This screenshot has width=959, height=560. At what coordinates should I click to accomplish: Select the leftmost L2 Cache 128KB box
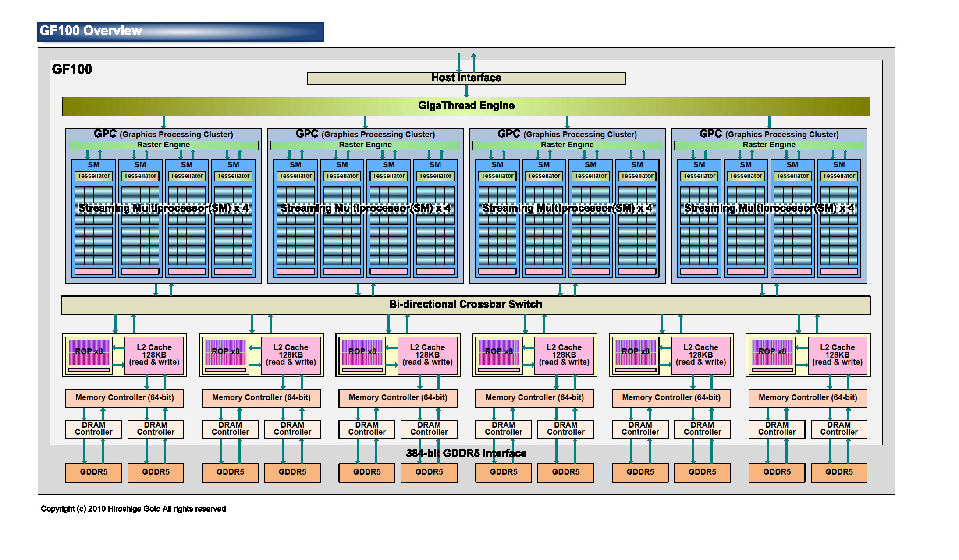tap(154, 355)
